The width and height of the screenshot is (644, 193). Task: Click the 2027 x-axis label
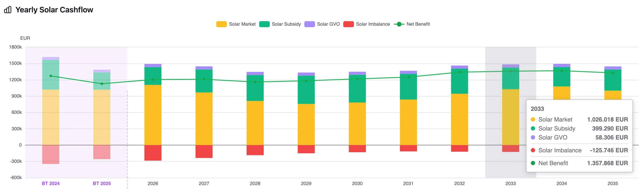point(204,184)
